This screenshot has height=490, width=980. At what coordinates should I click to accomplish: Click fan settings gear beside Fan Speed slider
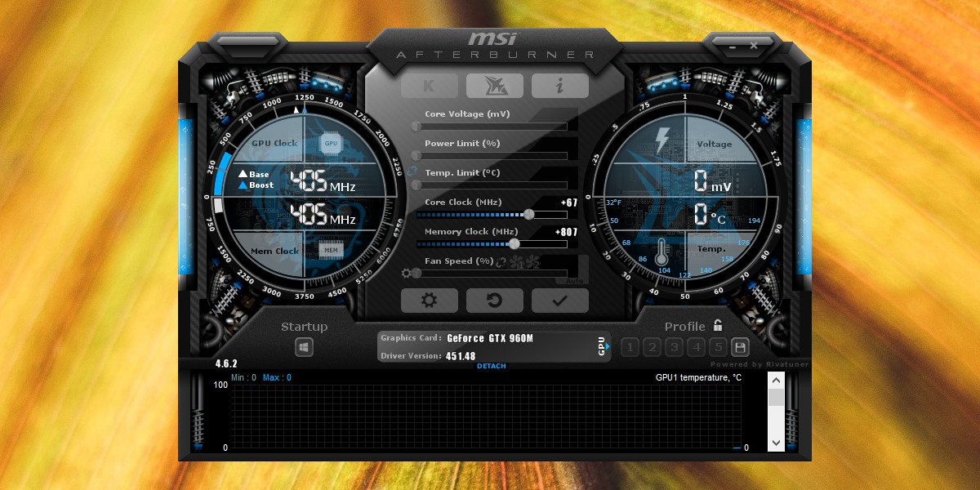click(x=406, y=273)
